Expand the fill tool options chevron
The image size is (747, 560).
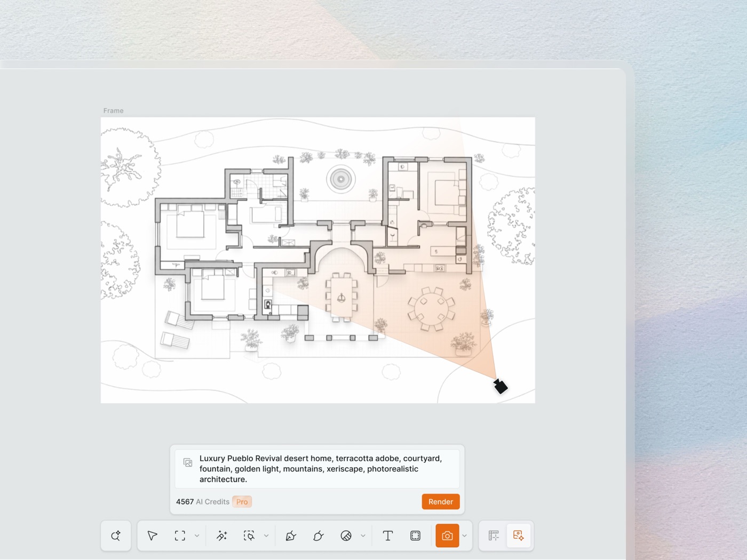[363, 535]
